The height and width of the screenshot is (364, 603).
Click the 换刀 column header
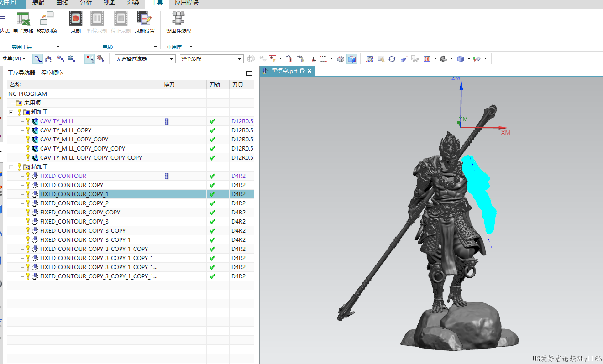184,85
